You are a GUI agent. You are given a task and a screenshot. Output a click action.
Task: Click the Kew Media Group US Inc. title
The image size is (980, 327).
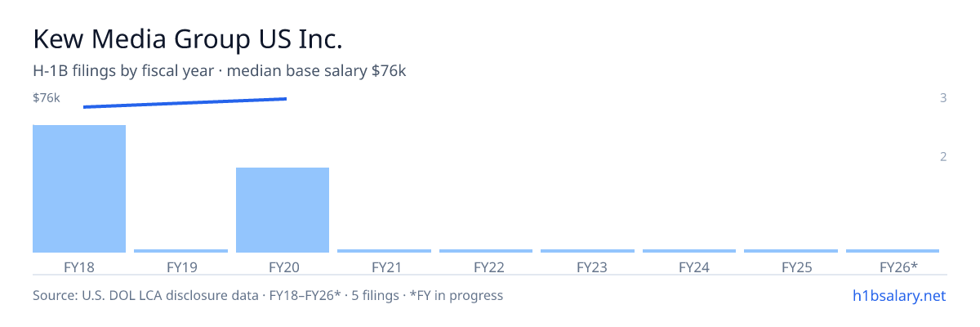click(x=188, y=39)
